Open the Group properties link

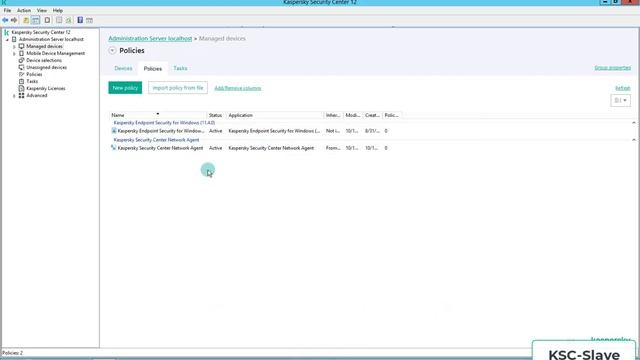(612, 68)
